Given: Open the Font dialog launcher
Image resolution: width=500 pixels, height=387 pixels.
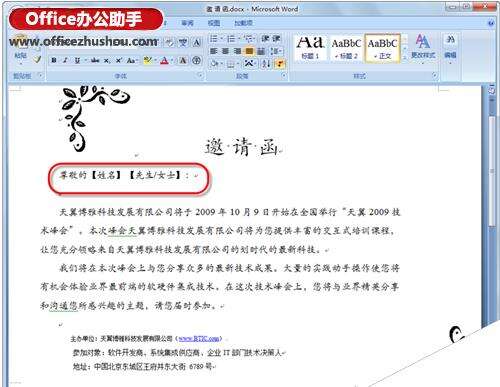Looking at the screenshot, I should pos(201,76).
